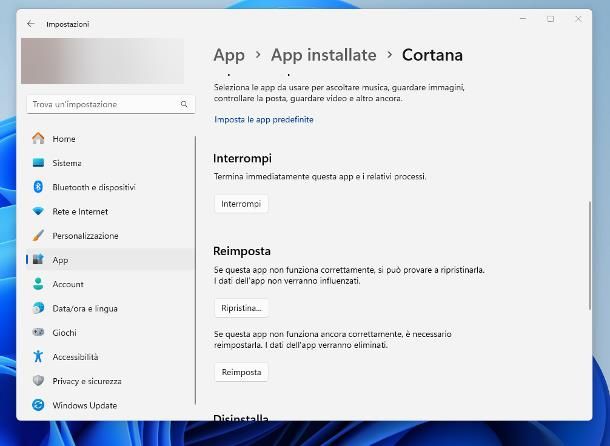The width and height of the screenshot is (610, 446).
Task: Click the Account person icon
Action: pyautogui.click(x=38, y=284)
